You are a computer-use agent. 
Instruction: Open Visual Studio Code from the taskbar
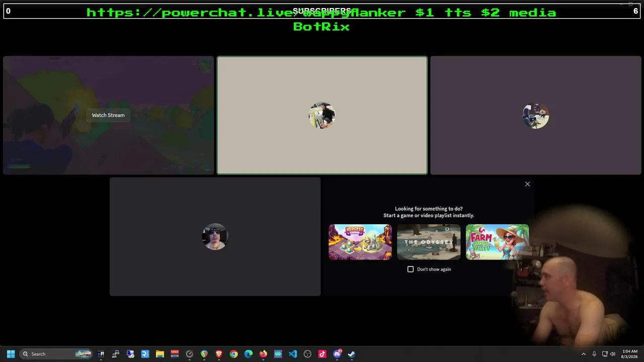coord(293,354)
